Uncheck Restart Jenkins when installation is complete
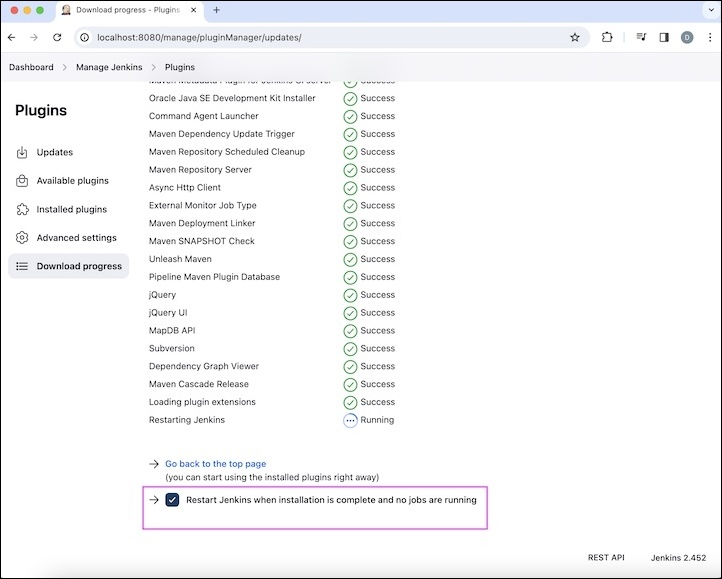This screenshot has height=579, width=722. click(173, 499)
